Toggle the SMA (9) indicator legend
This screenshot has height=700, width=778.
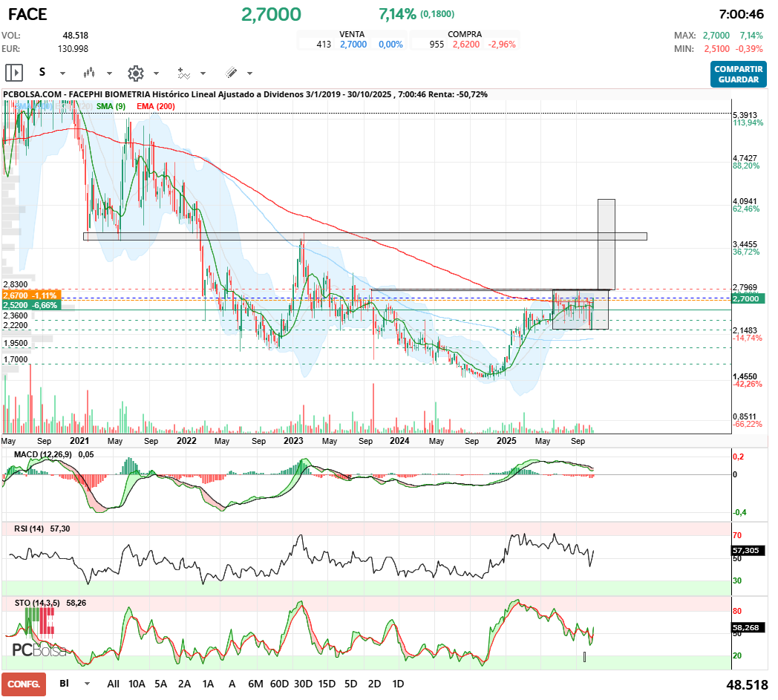pyautogui.click(x=111, y=106)
